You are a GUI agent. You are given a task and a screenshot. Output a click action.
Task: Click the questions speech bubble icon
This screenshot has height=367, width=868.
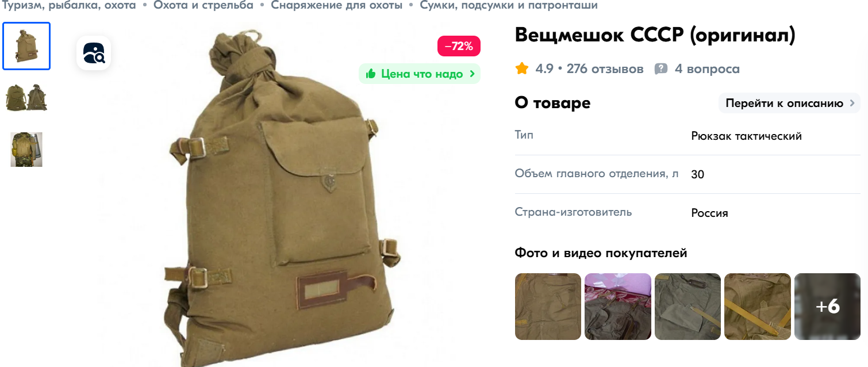661,69
